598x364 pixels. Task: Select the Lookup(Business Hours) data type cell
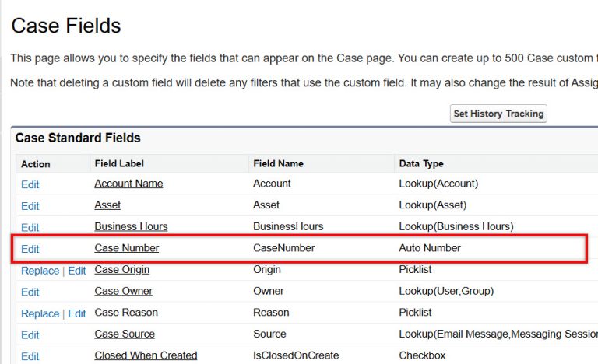pos(456,226)
